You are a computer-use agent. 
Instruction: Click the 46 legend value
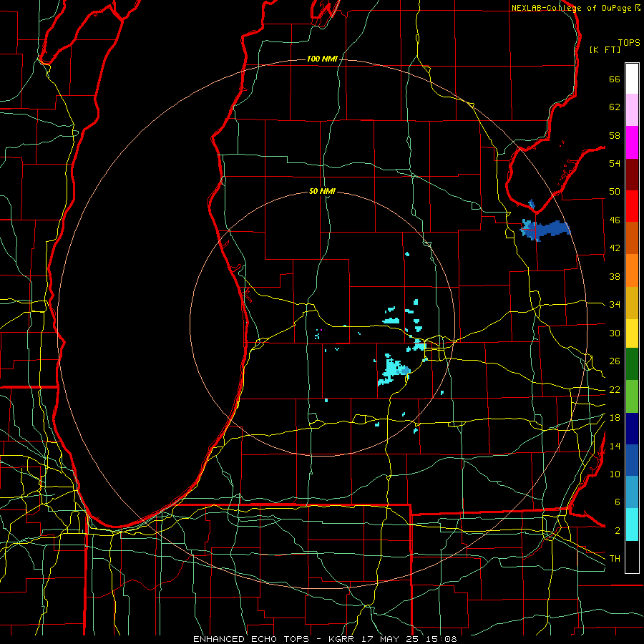[615, 220]
